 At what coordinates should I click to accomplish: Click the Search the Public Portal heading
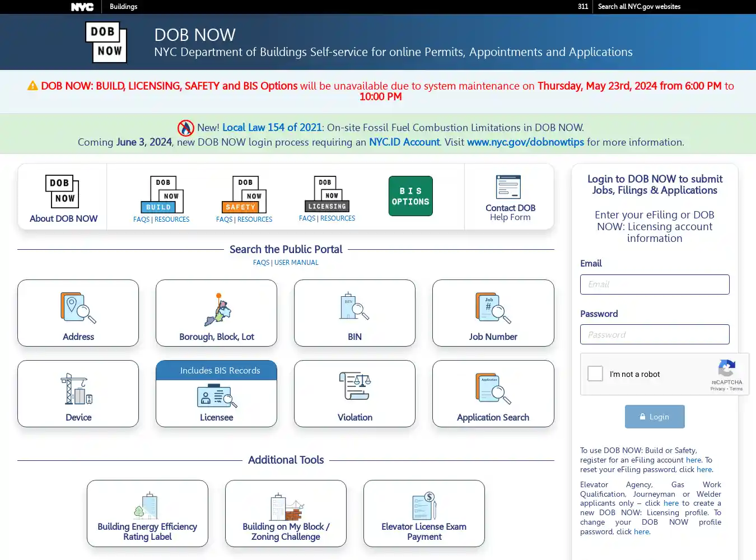click(286, 249)
